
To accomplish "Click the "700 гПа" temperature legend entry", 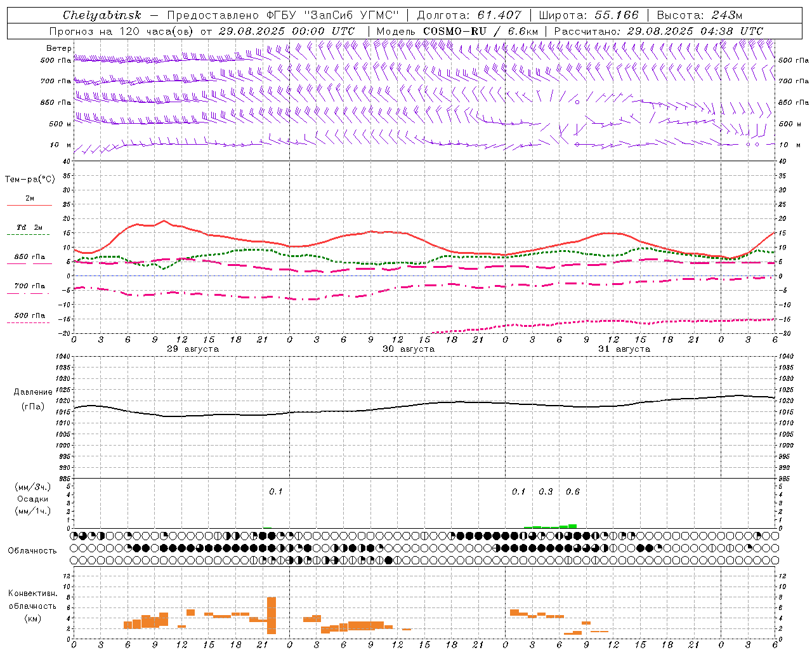I will click(30, 286).
